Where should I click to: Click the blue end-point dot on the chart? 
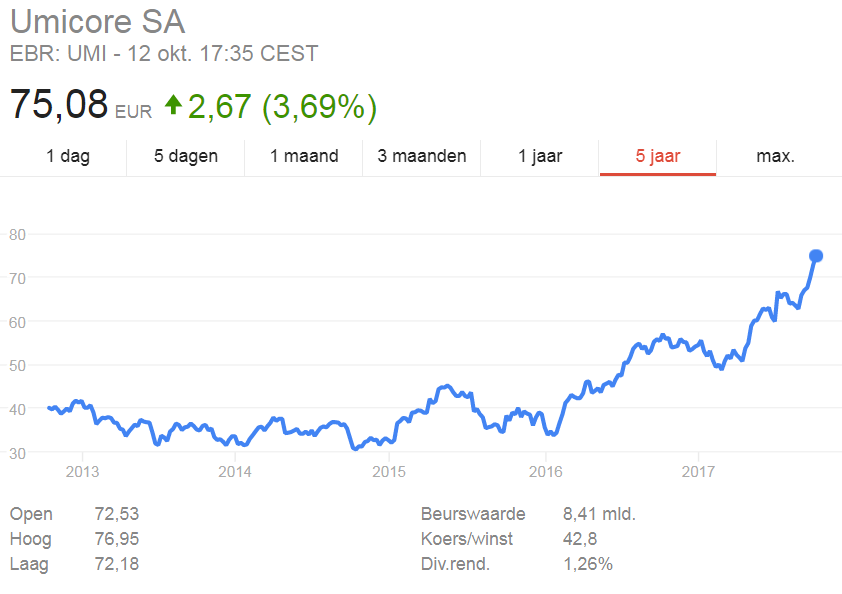816,256
